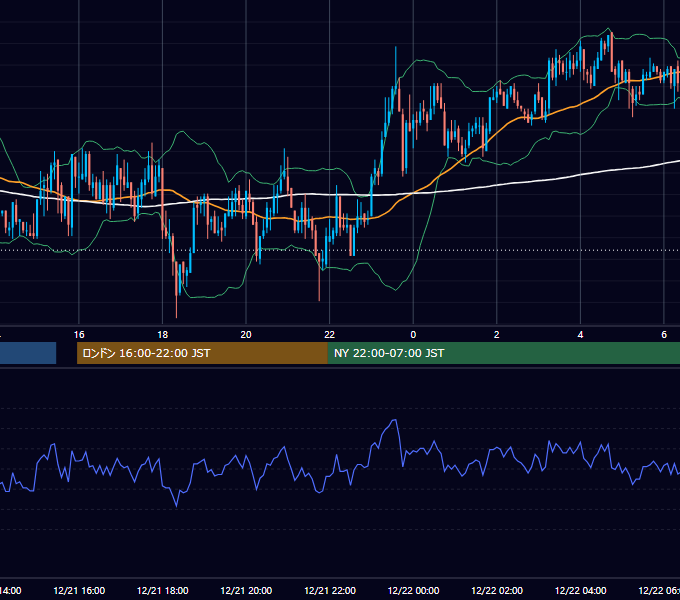Screen dimensions: 680x600
Task: Click hour label 6 under price chart
Action: (664, 335)
